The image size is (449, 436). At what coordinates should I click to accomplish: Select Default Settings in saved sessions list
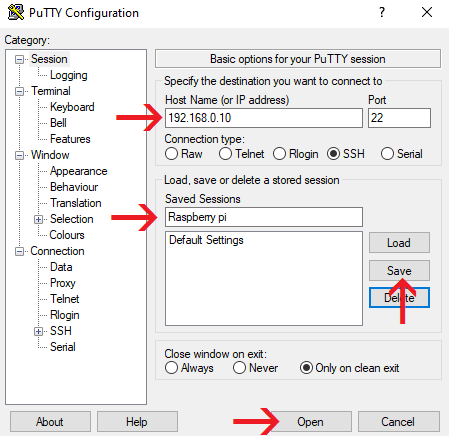click(x=206, y=240)
